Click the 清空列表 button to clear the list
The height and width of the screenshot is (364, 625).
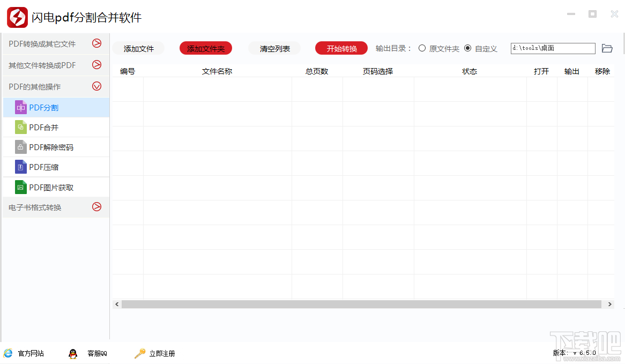[x=274, y=48]
